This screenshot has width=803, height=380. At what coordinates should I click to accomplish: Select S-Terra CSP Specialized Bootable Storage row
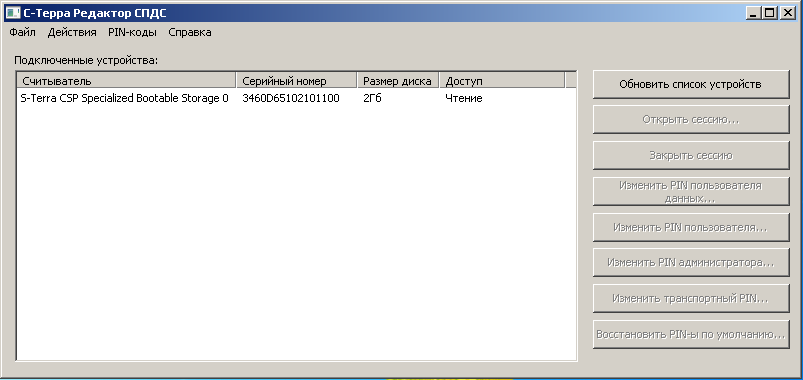tap(296, 98)
